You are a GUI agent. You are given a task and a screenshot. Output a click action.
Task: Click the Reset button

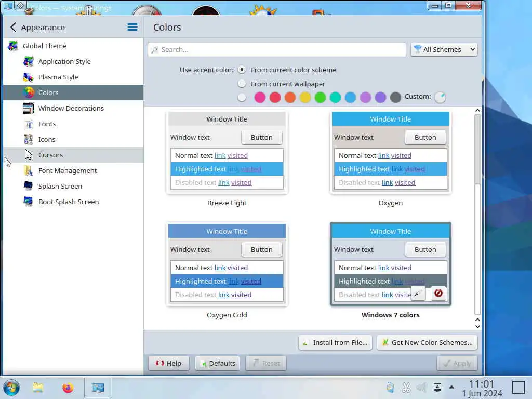[266, 363]
